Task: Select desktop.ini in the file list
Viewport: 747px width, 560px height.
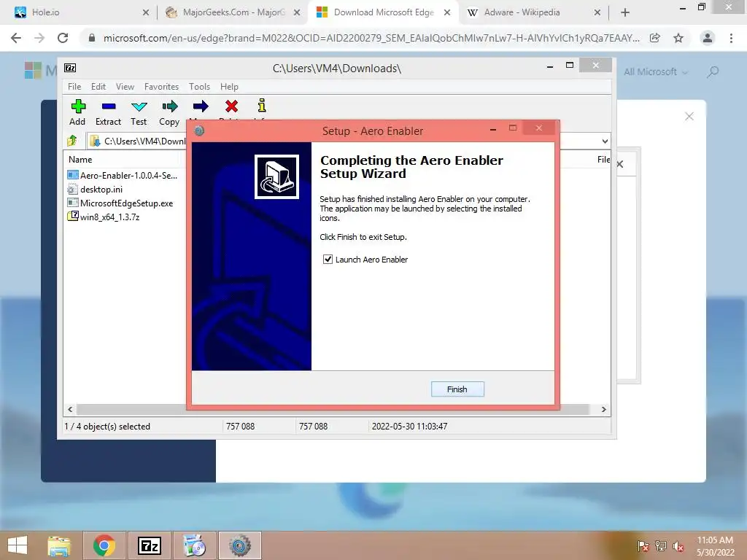Action: point(95,189)
